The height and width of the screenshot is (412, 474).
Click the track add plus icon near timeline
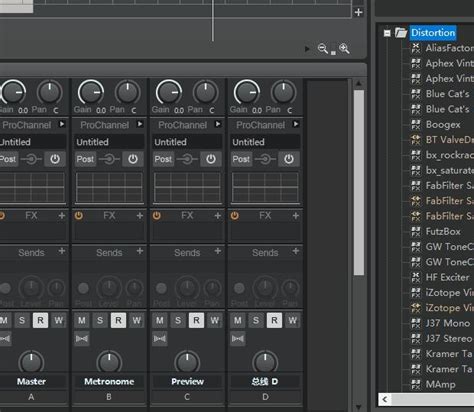pyautogui.click(x=358, y=12)
